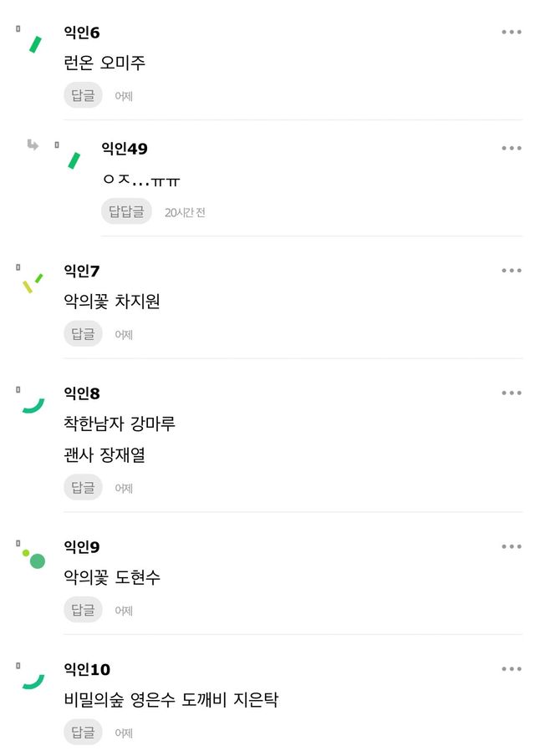Click three-dot menu on 익인9's comment
This screenshot has width=535, height=756.
[x=511, y=546]
